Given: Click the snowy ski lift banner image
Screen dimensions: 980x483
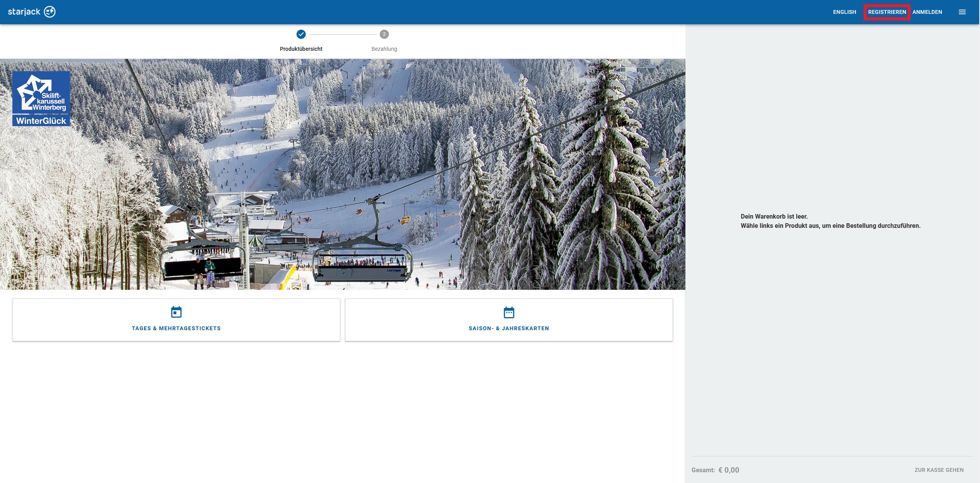Looking at the screenshot, I should pyautogui.click(x=385, y=173).
